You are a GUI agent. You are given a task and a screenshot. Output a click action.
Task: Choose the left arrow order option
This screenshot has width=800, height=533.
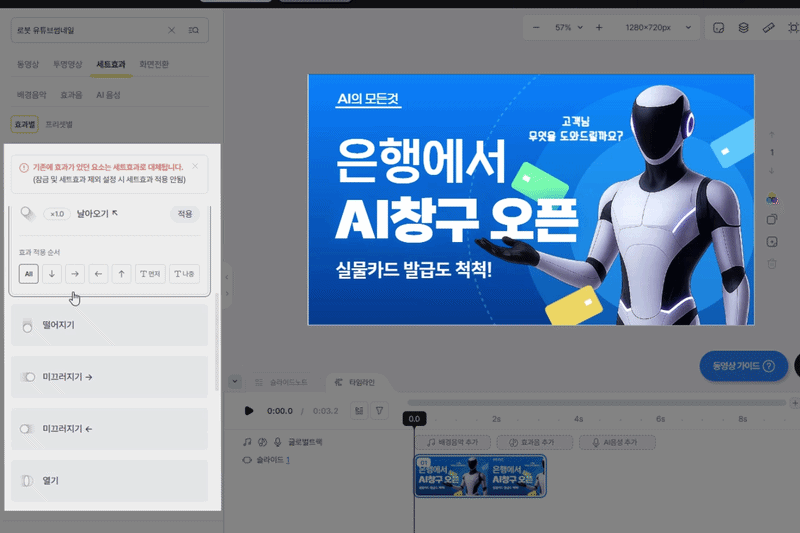[98, 274]
